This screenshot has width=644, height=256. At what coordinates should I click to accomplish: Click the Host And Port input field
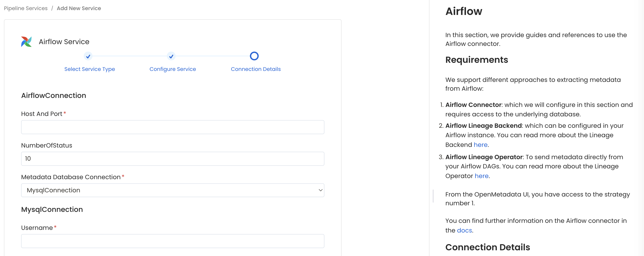tap(173, 127)
